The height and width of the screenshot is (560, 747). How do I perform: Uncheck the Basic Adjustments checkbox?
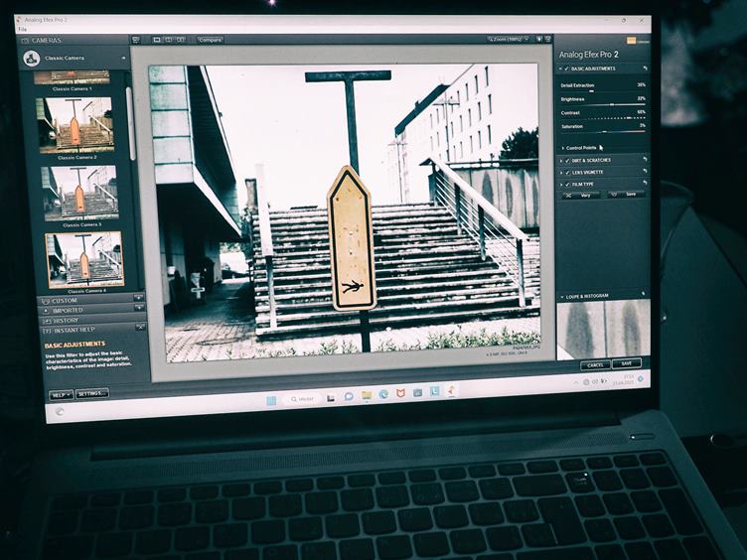point(566,69)
